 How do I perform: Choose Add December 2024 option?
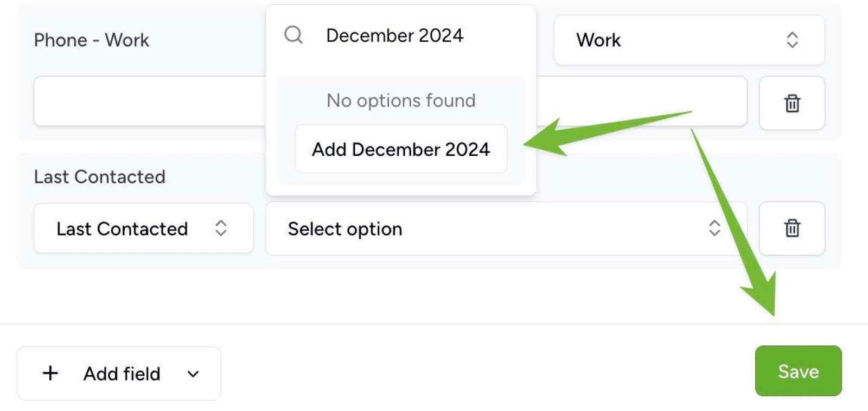click(x=400, y=149)
